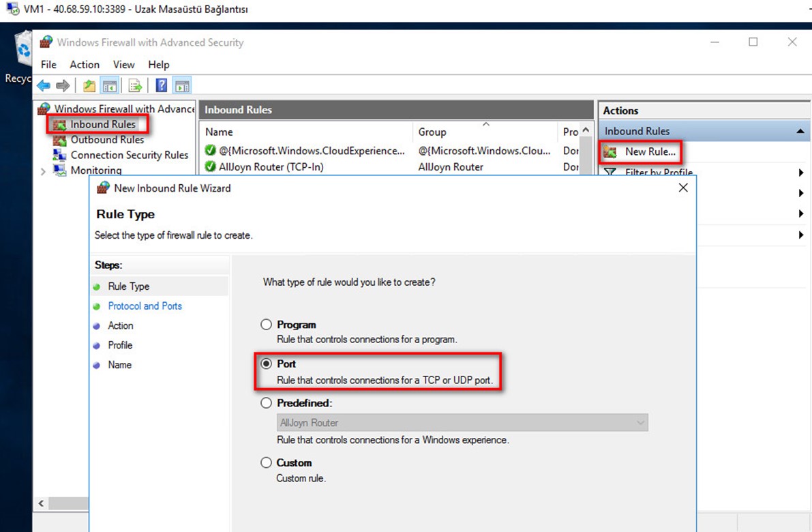Open the AllJoyn Router predefined dropdown
The height and width of the screenshot is (532, 812).
(462, 423)
